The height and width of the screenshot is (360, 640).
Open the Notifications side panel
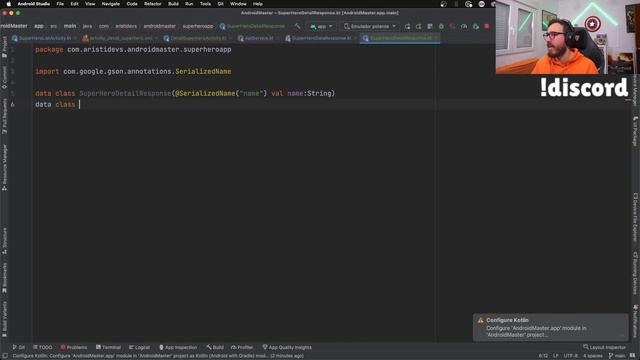[636, 321]
